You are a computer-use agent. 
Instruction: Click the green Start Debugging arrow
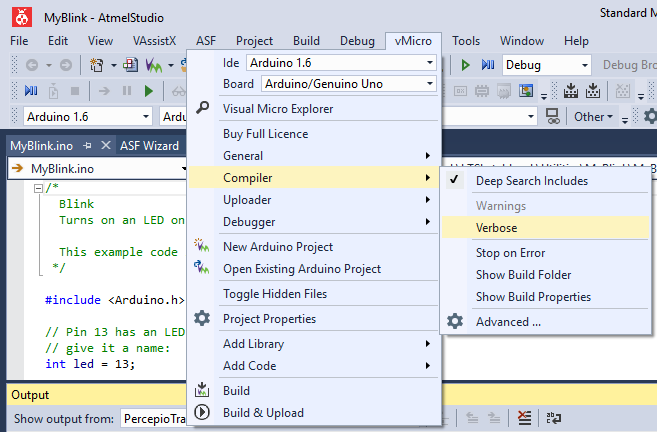click(465, 65)
